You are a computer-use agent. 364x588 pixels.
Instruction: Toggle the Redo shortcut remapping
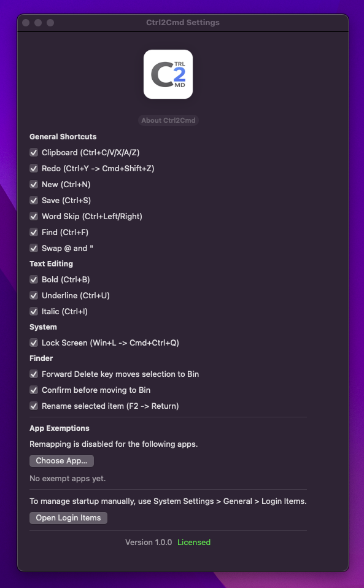point(34,168)
